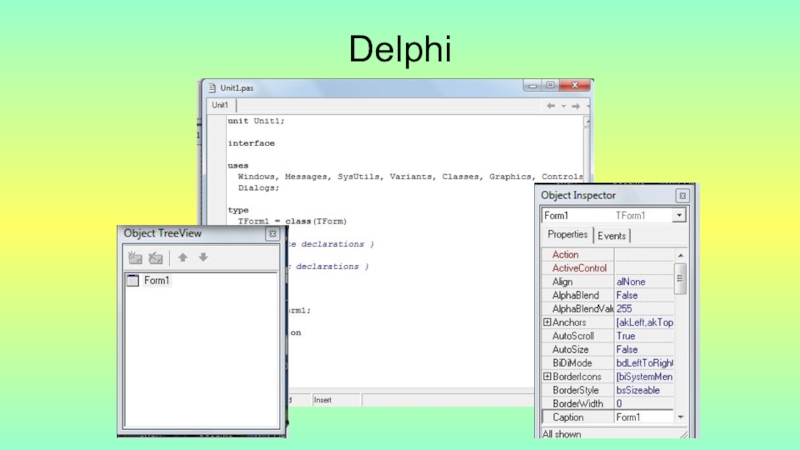The image size is (800, 450).
Task: Expand the BorderIcons property
Action: (x=547, y=377)
